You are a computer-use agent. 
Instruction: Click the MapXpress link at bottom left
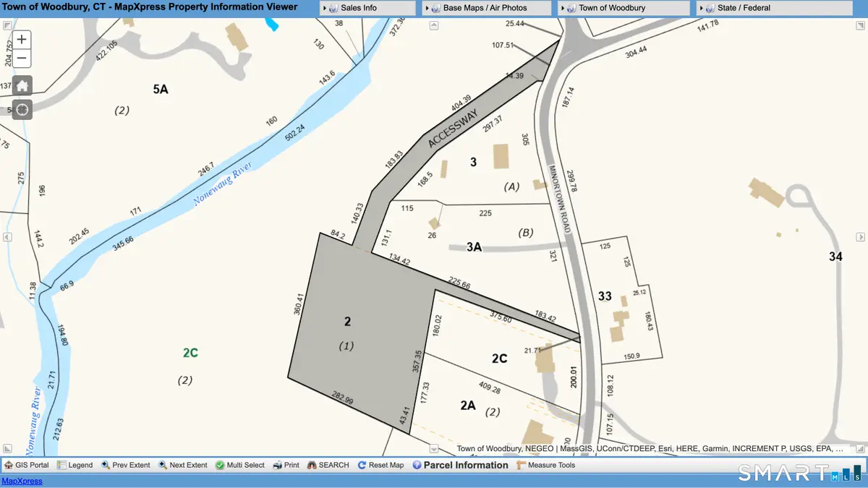(22, 480)
